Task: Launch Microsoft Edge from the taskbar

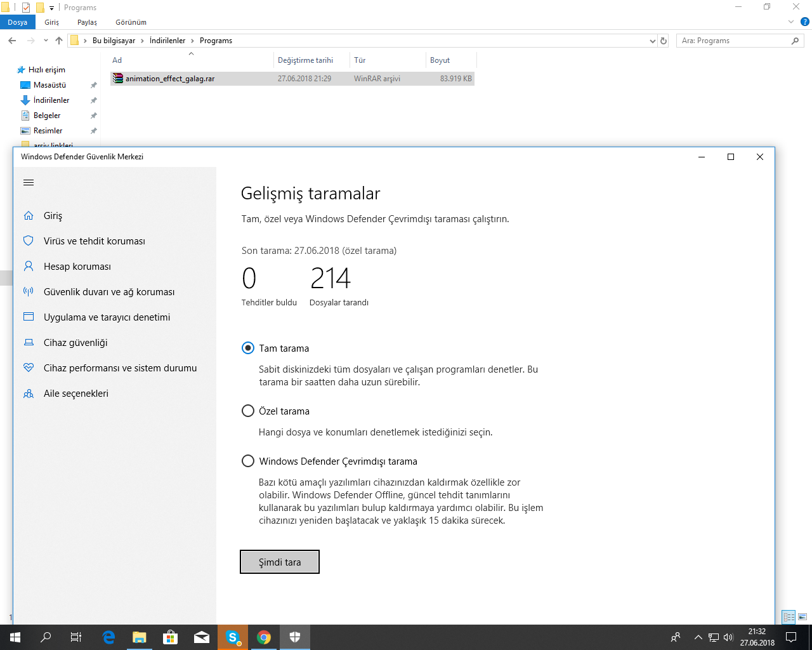Action: coord(108,637)
